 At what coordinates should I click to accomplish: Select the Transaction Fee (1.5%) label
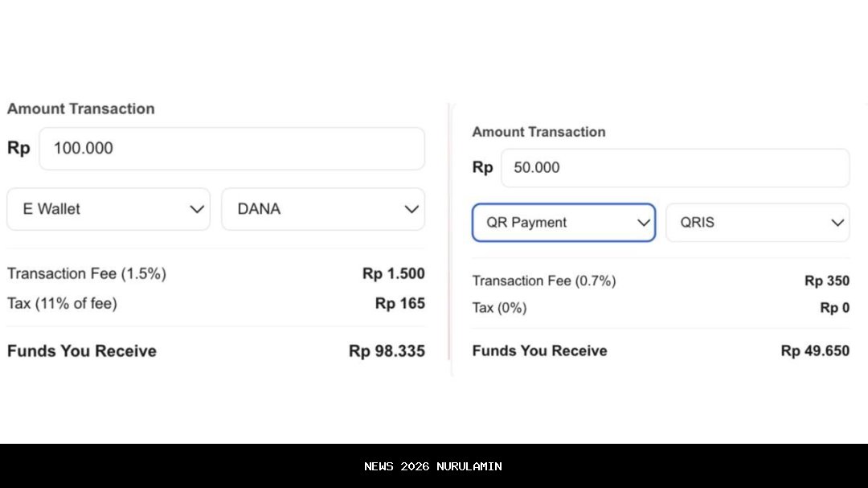point(87,274)
